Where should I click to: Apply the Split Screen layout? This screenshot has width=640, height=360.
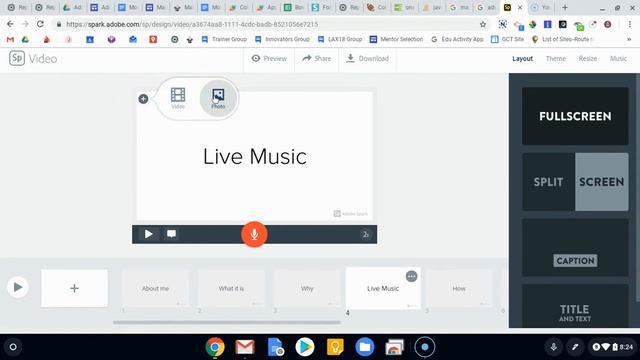coord(575,182)
